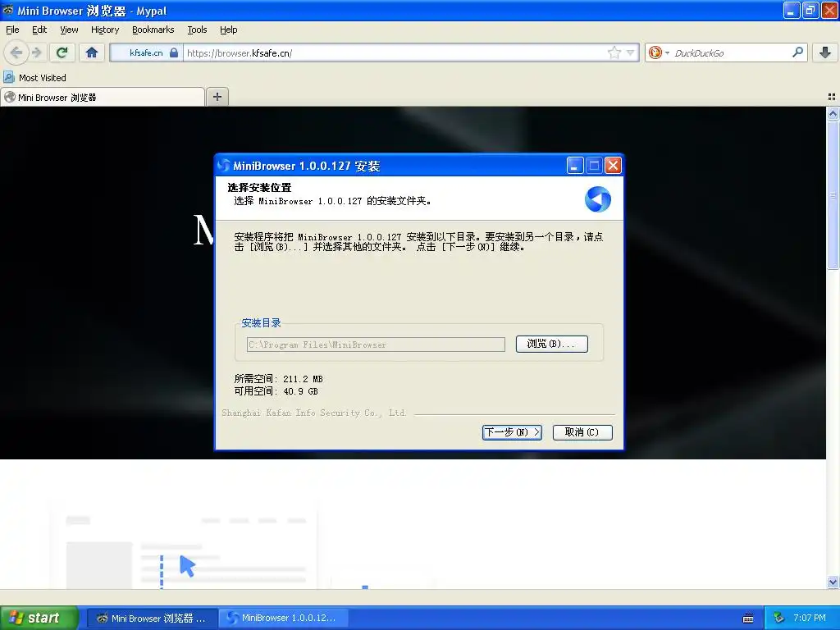840x630 pixels.
Task: Click the install directory path field
Action: (x=376, y=345)
